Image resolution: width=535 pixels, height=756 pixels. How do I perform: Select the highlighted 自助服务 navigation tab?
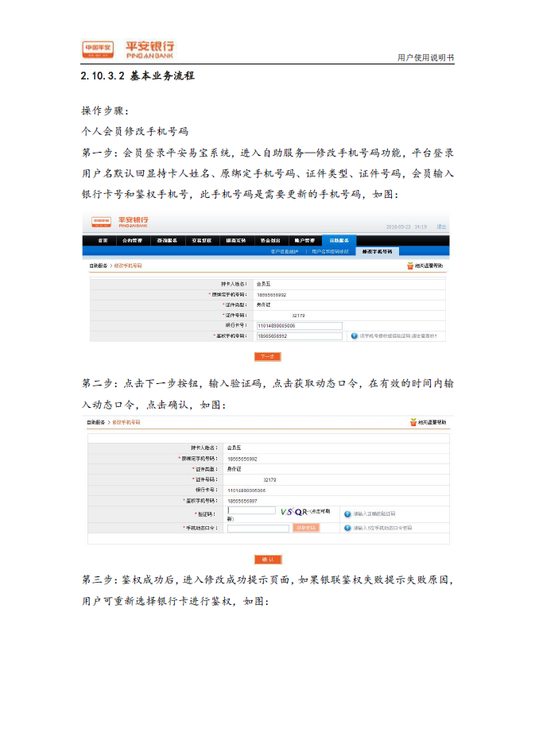pos(339,240)
